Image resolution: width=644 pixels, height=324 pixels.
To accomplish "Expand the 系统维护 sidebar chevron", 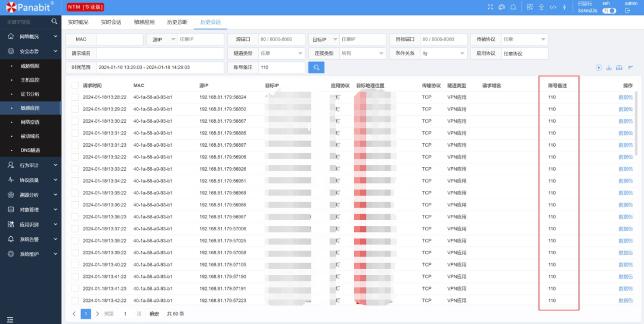I will 55,254.
